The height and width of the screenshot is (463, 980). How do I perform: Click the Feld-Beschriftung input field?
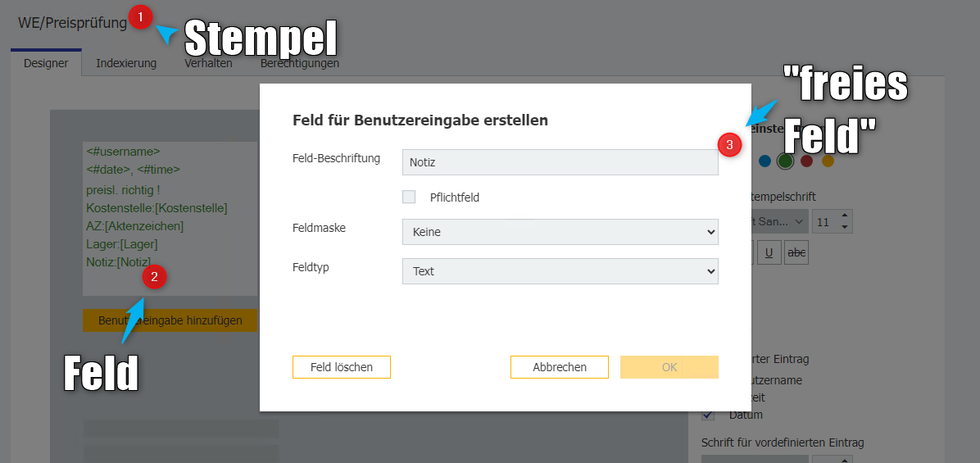coord(560,162)
